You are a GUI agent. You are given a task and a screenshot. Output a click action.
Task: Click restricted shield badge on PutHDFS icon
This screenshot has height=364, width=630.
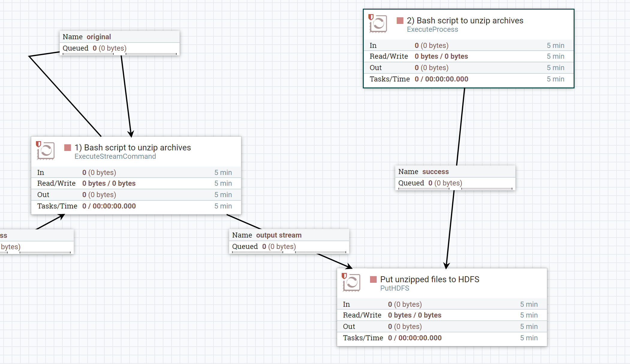tap(344, 276)
